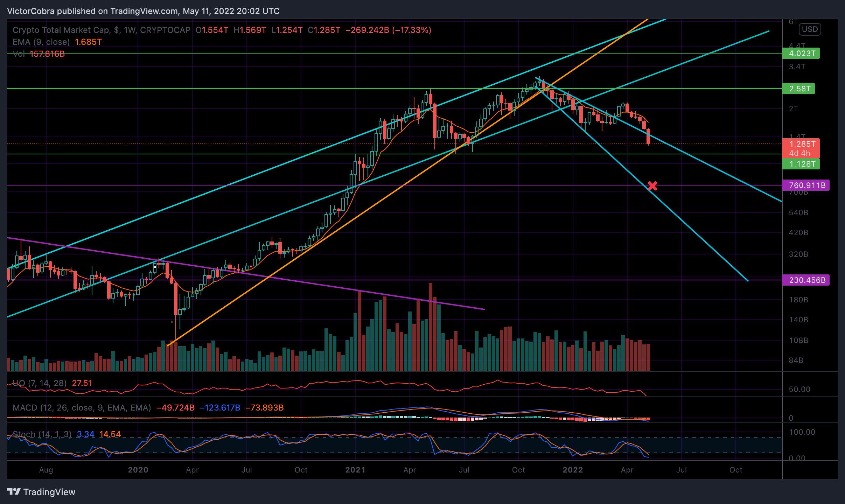Click the Vol indicator legend
845x504 pixels.
coord(19,54)
